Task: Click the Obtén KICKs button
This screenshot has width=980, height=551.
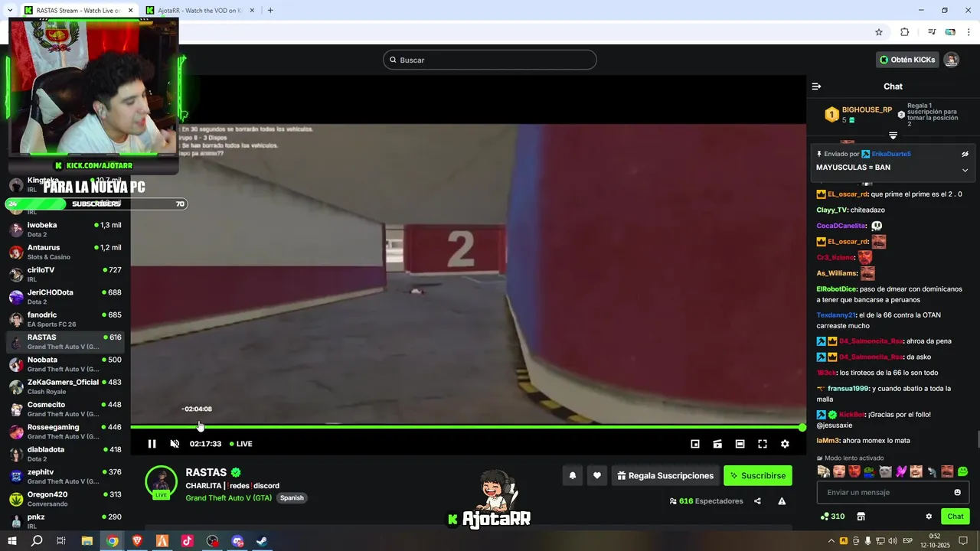Action: (907, 60)
